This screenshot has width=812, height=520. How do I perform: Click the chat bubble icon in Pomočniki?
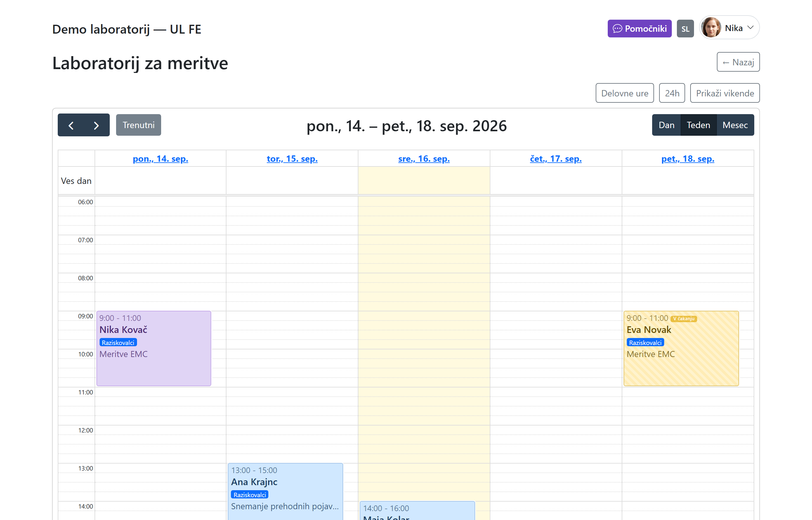[617, 29]
